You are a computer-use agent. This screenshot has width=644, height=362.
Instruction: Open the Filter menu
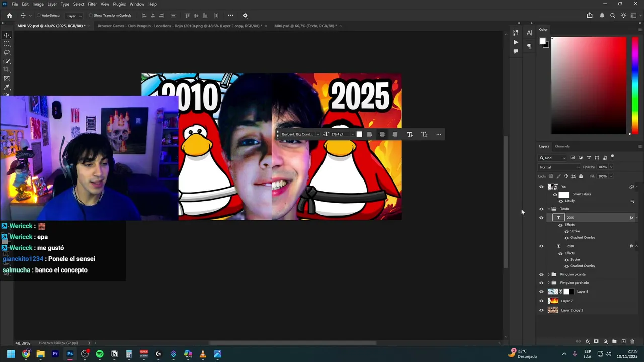coord(92,4)
